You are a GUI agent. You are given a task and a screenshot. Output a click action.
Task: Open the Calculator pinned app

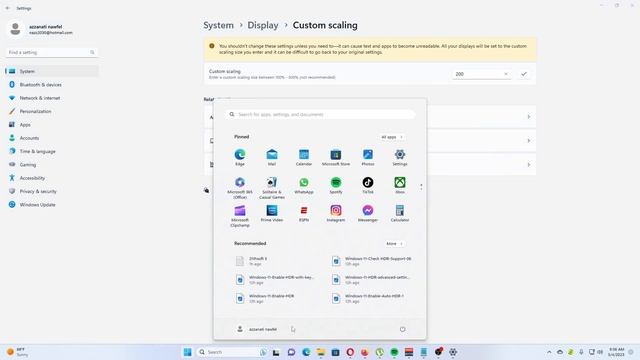[400, 213]
